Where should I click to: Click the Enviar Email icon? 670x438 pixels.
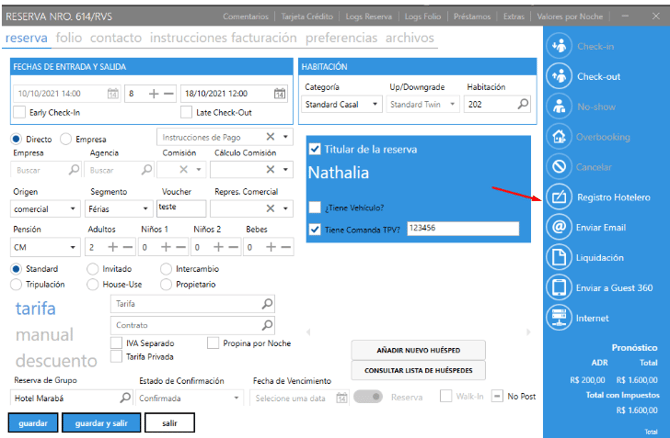560,227
